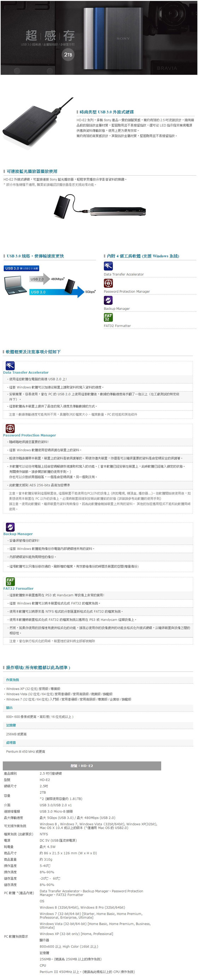Click the Backup Manager icon in tools list

pos(108,301)
